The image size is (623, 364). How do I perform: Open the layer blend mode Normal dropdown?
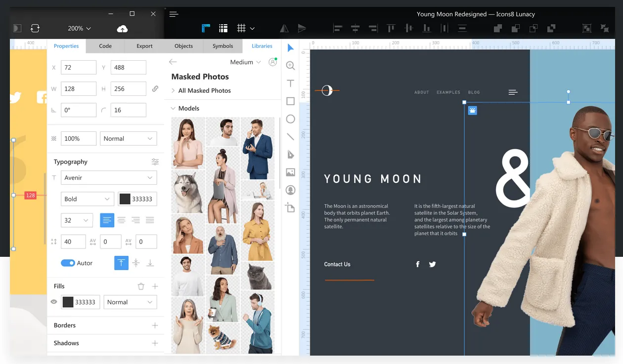(x=129, y=139)
